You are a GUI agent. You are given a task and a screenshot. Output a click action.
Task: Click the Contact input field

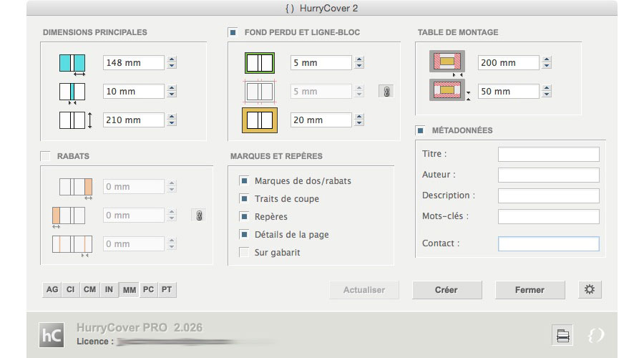click(549, 243)
